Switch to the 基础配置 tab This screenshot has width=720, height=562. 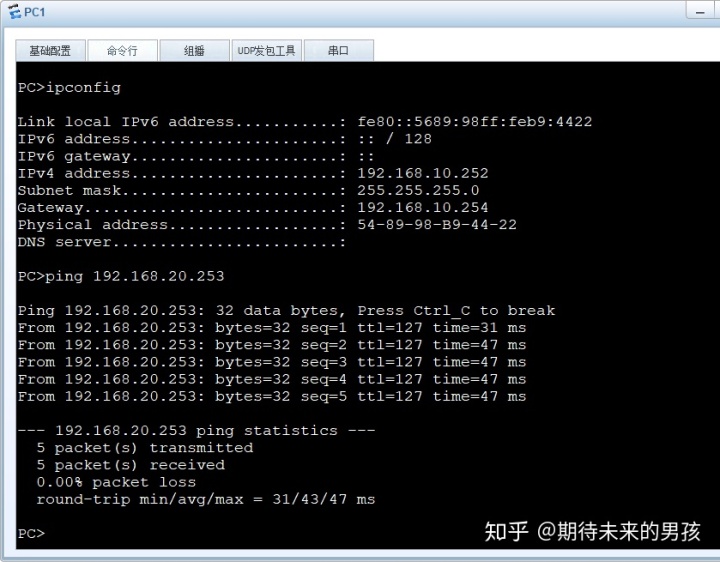tap(51, 51)
